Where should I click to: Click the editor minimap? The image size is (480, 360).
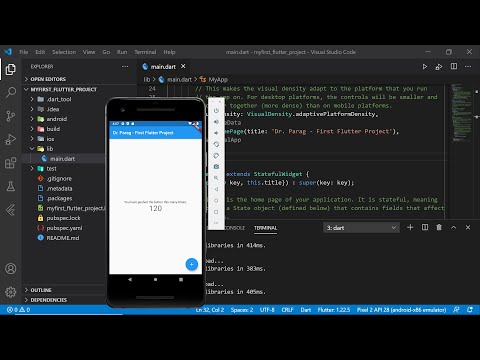(461, 113)
